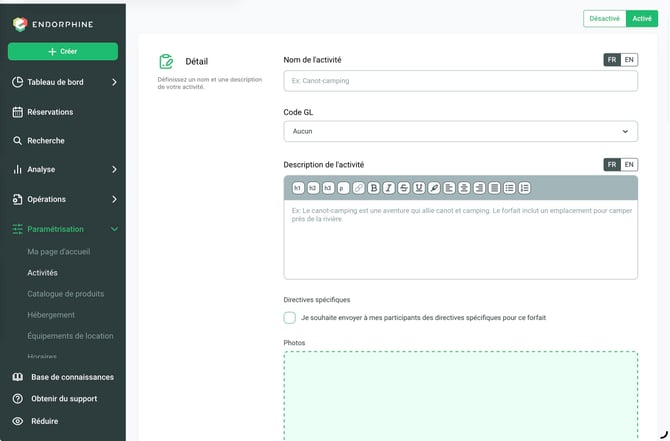
Task: Check the specific directives checkbox
Action: click(290, 318)
